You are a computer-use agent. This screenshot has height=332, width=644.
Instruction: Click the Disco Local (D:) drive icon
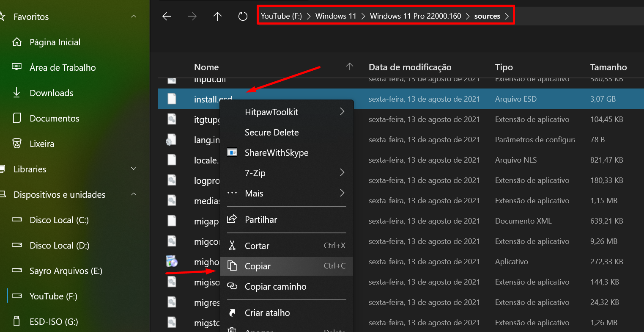[17, 245]
